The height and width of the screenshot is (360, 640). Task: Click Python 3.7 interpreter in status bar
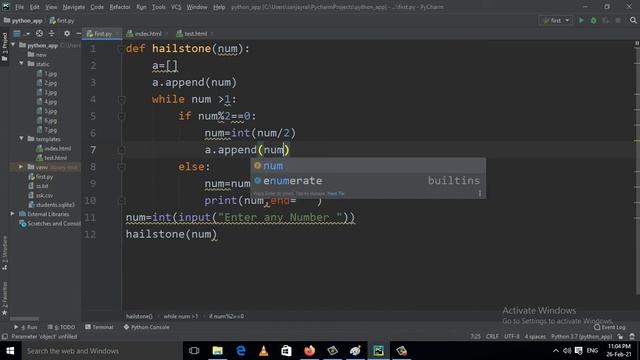[x=582, y=337]
